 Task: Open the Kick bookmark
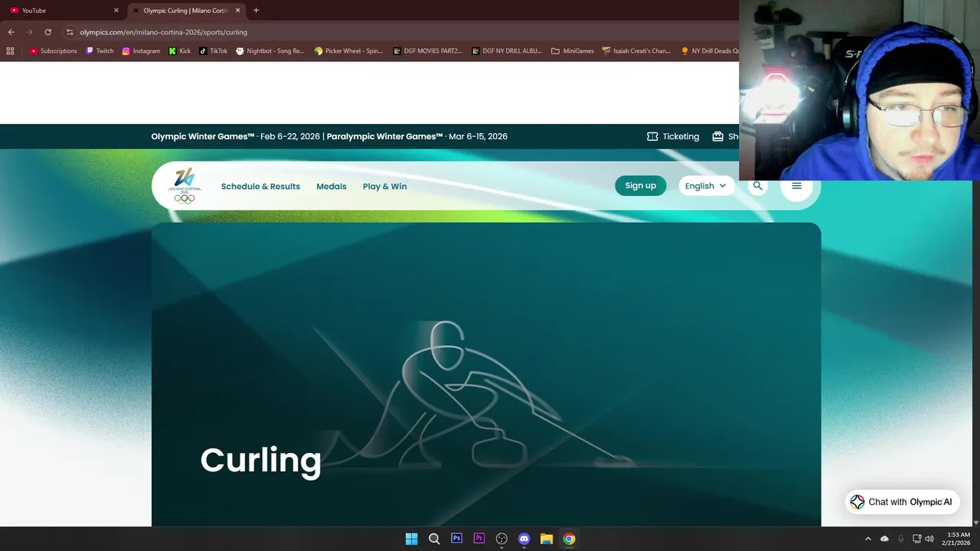click(x=180, y=51)
